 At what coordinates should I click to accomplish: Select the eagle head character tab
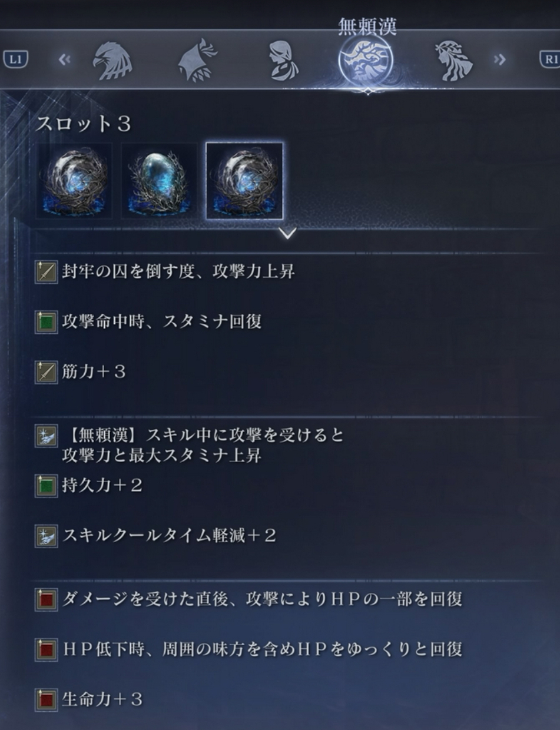(x=112, y=59)
